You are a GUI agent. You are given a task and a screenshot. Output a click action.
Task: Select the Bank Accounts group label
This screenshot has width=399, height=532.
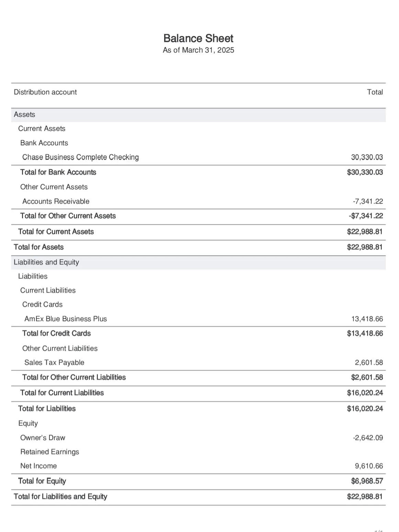pos(44,143)
